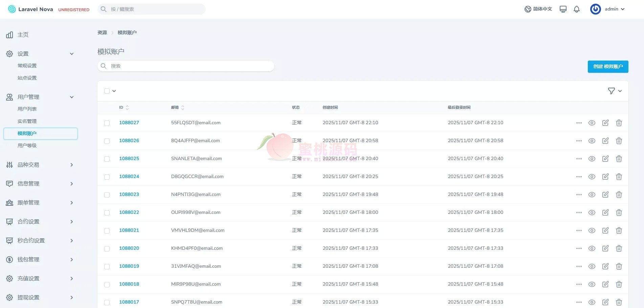Open the ID link 1088021
This screenshot has height=308, width=644.
(x=129, y=230)
